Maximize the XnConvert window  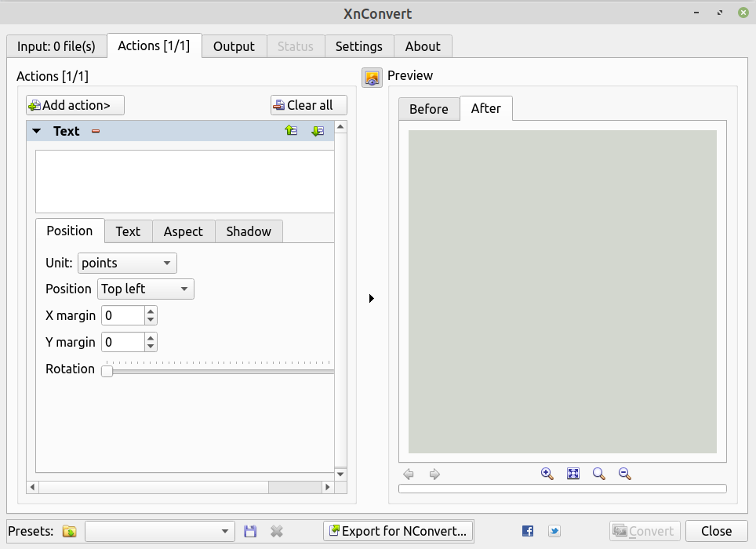(x=720, y=13)
